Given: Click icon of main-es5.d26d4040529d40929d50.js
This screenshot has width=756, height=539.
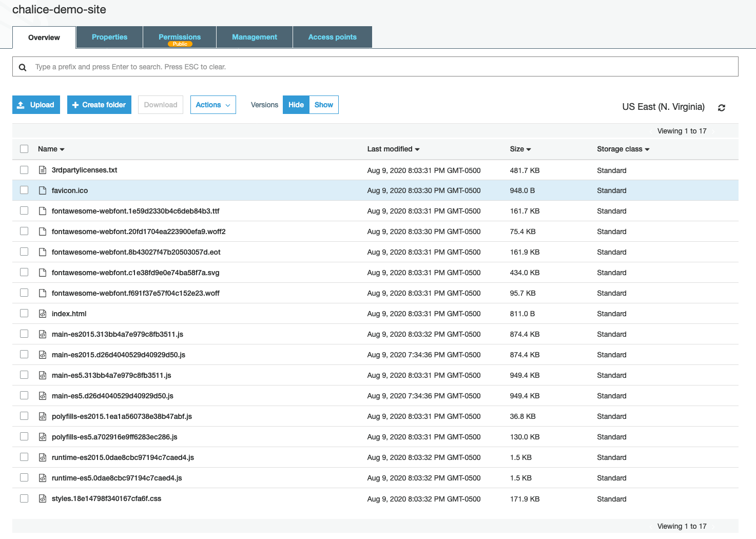Looking at the screenshot, I should point(43,396).
